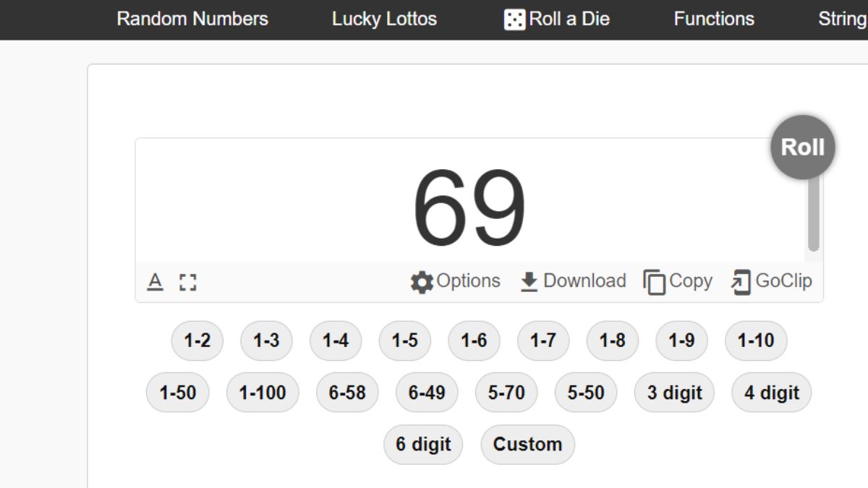
Task: Choose the 1-100 range preset
Action: click(263, 393)
